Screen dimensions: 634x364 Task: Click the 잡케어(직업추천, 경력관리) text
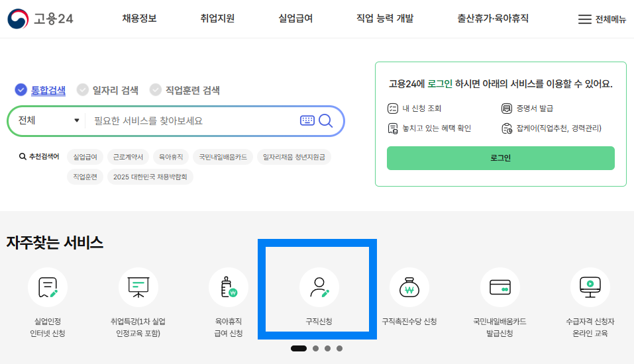pyautogui.click(x=558, y=128)
